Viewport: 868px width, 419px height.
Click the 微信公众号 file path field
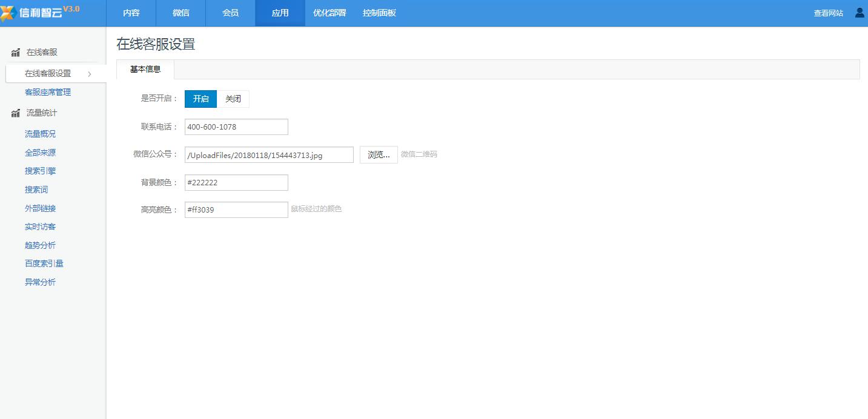269,155
